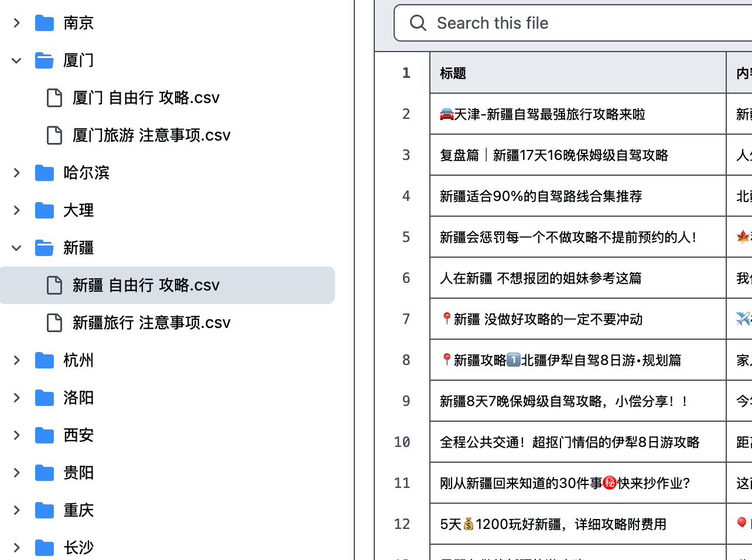The height and width of the screenshot is (560, 752).
Task: Select row number 8 in table
Action: tap(406, 360)
